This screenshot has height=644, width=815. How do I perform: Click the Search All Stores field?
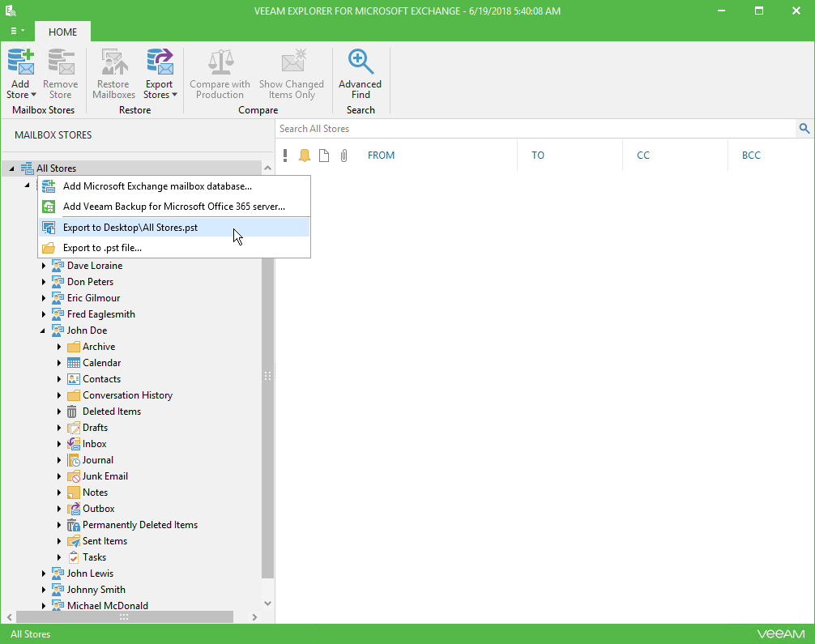pos(536,128)
